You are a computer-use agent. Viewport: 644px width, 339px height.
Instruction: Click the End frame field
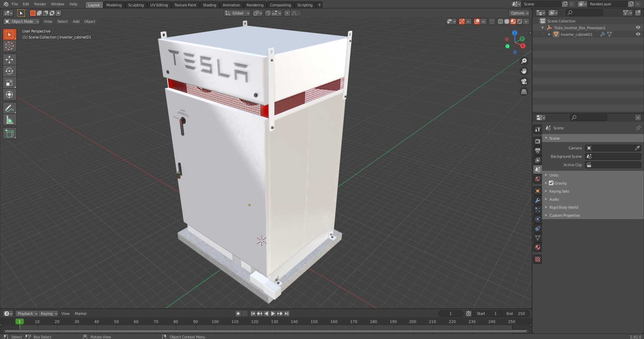point(516,314)
